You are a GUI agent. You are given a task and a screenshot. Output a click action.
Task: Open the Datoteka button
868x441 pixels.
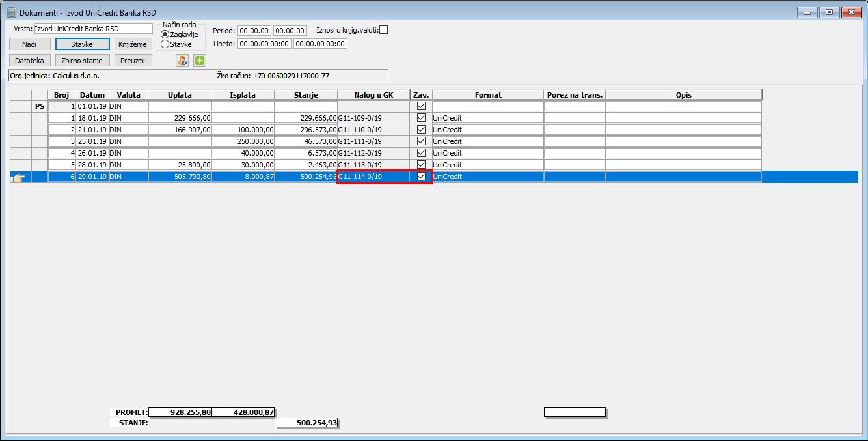point(29,61)
